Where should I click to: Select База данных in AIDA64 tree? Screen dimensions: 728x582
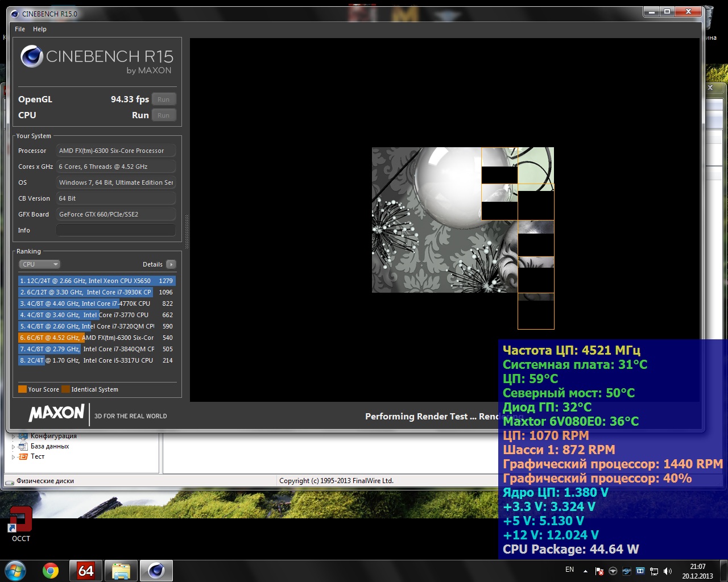[49, 446]
